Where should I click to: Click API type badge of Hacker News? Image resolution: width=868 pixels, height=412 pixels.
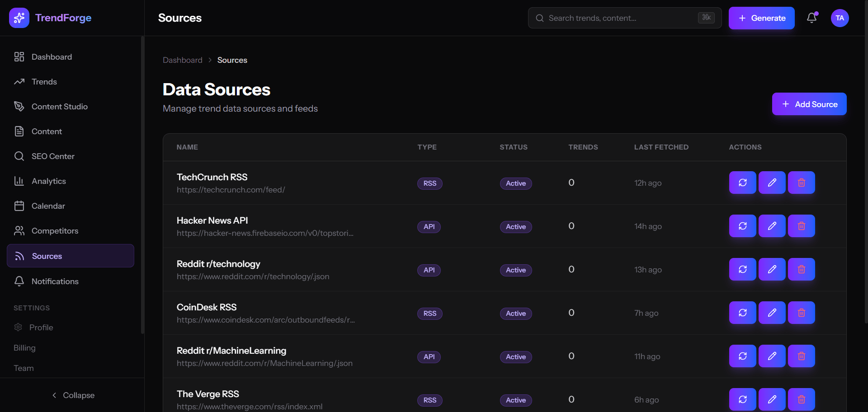[x=429, y=227]
